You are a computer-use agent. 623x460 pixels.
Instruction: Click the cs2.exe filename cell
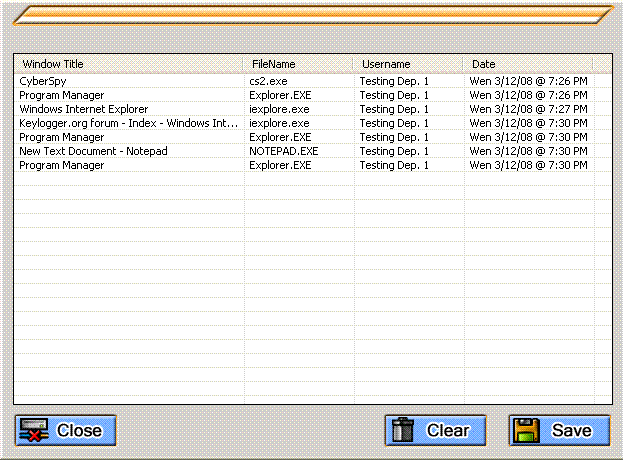click(x=272, y=81)
